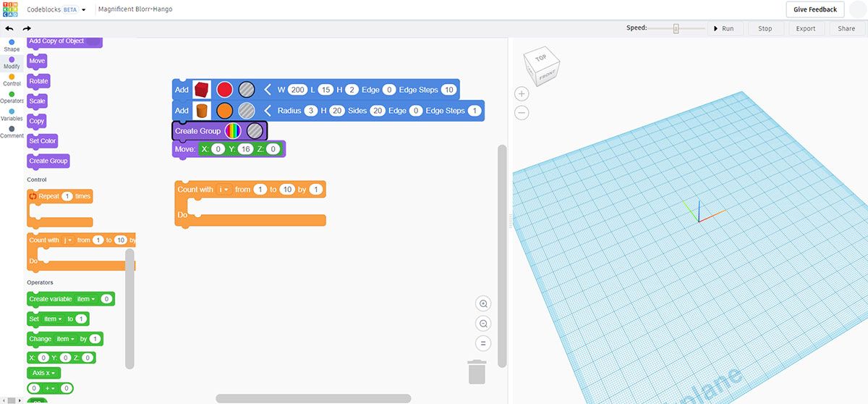Collapse box block parameters arrow
This screenshot has height=404, width=868.
tap(267, 90)
